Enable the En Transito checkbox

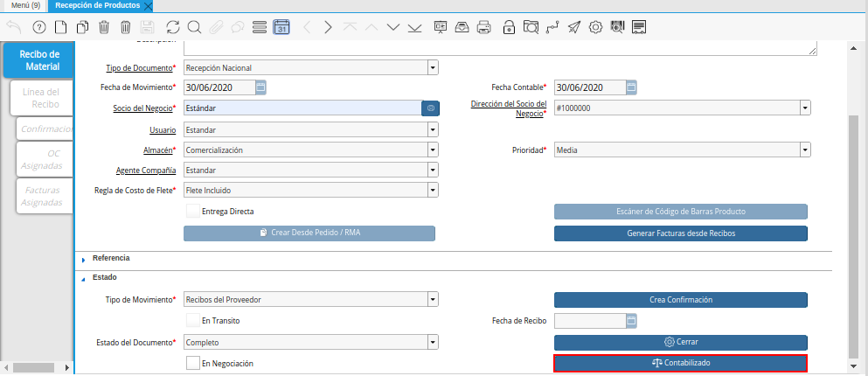click(193, 321)
